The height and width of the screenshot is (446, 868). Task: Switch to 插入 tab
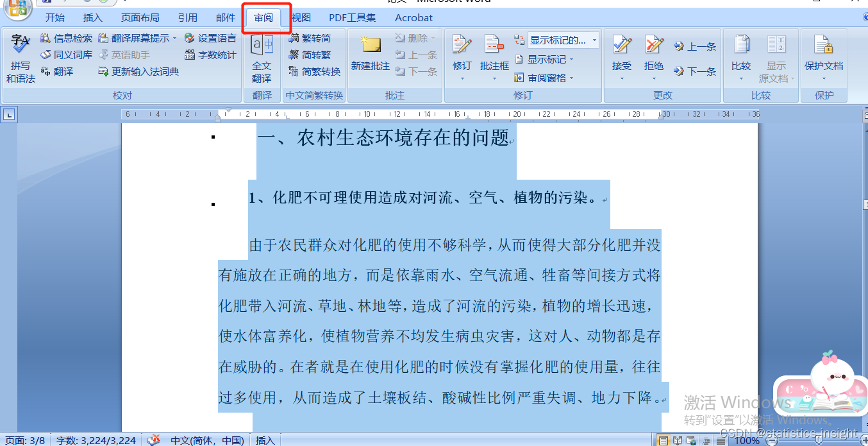click(93, 18)
